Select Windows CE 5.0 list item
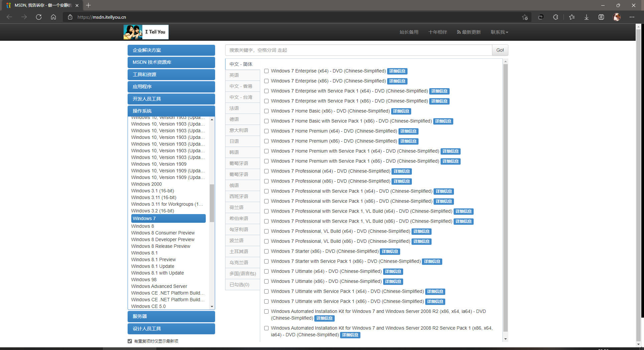The width and height of the screenshot is (644, 350). (148, 306)
